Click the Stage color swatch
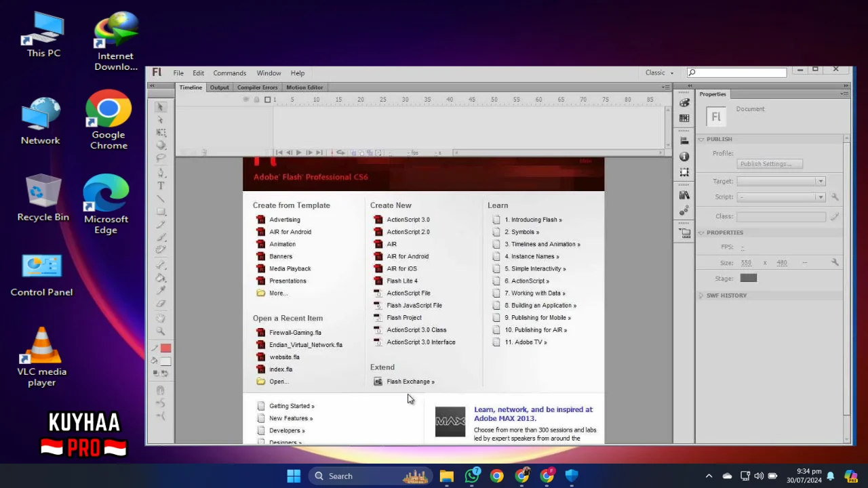868x488 pixels. click(749, 278)
